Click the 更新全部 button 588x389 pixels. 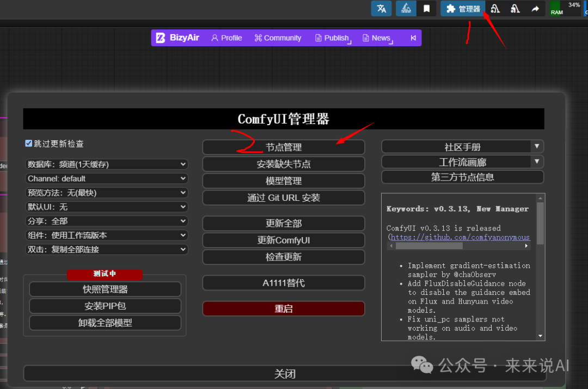click(284, 224)
